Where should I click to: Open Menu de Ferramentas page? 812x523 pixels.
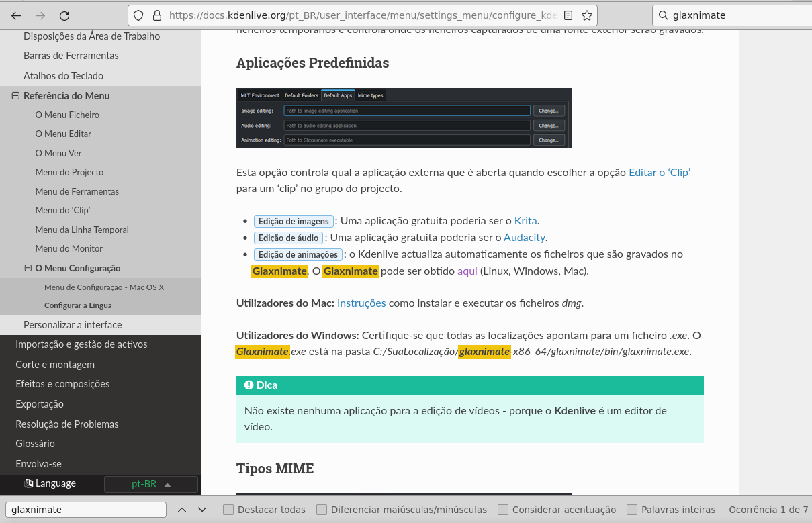click(x=77, y=191)
